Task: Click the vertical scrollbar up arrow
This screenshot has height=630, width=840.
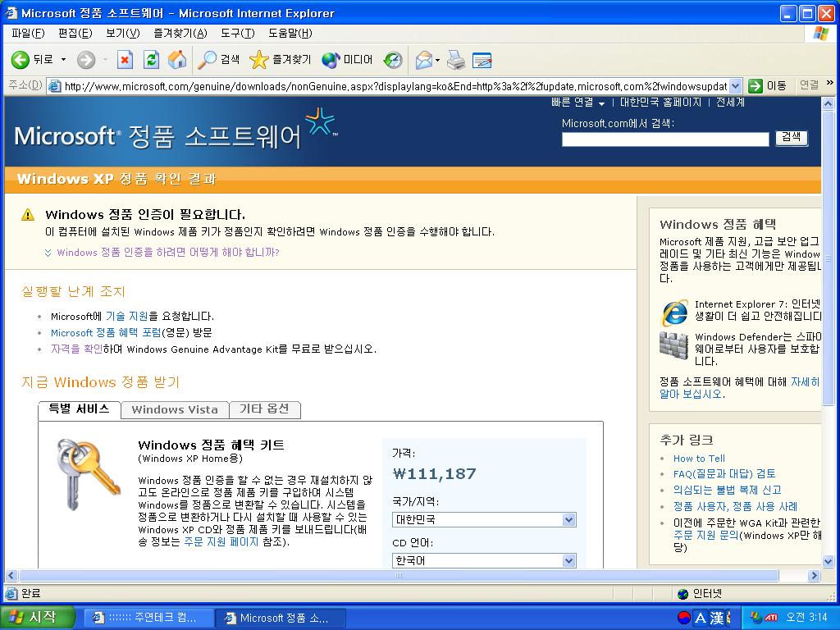Action: (829, 103)
